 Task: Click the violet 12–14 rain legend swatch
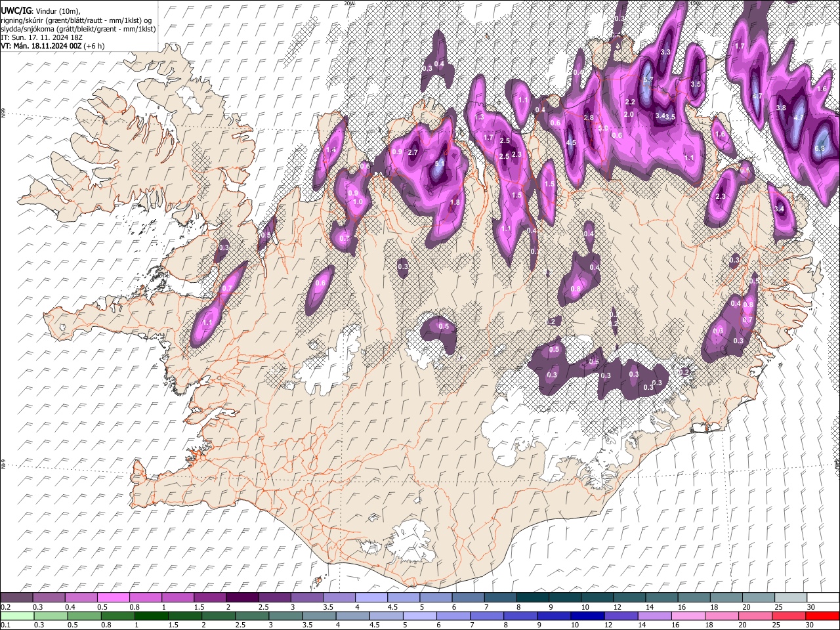pyautogui.click(x=622, y=616)
